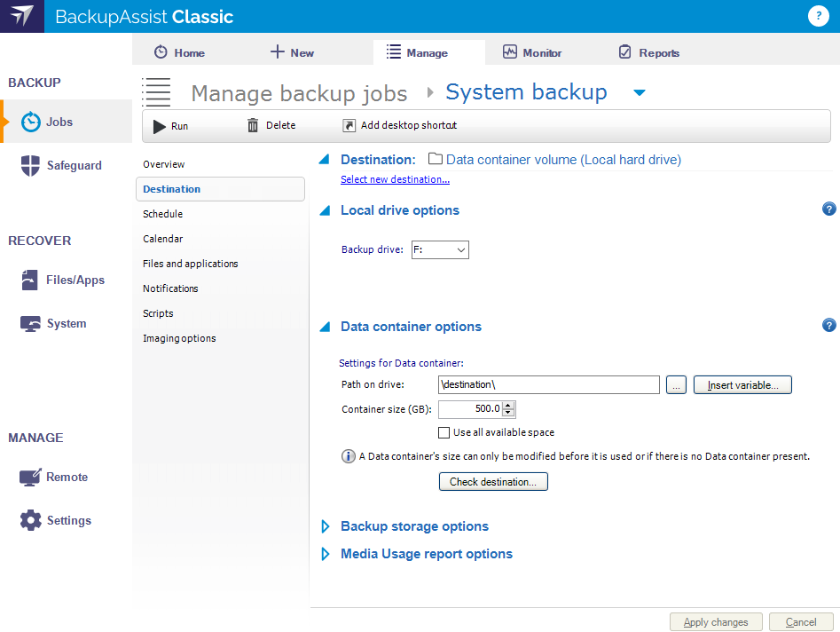The width and height of the screenshot is (840, 632).
Task: Collapse the Local drive options section
Action: [325, 210]
